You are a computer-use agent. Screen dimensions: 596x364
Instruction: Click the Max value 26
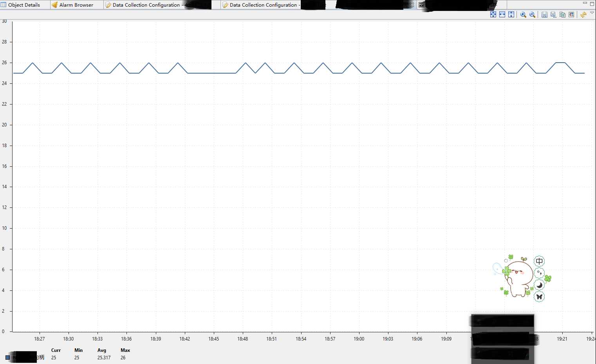tap(123, 358)
